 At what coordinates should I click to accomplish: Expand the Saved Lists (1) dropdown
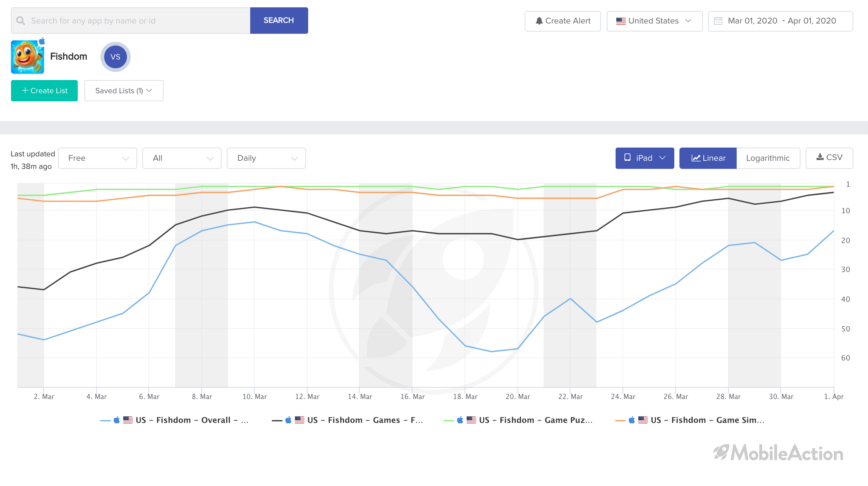(x=124, y=91)
